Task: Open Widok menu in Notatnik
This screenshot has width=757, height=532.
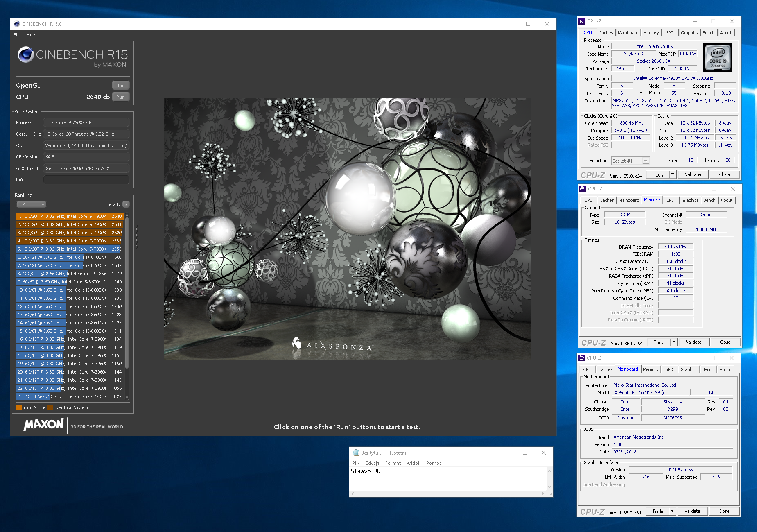Action: click(x=414, y=463)
